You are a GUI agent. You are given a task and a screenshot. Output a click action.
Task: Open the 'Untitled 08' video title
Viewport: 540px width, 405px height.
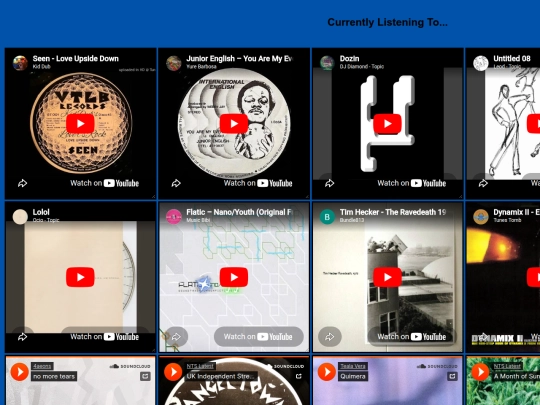click(x=512, y=59)
